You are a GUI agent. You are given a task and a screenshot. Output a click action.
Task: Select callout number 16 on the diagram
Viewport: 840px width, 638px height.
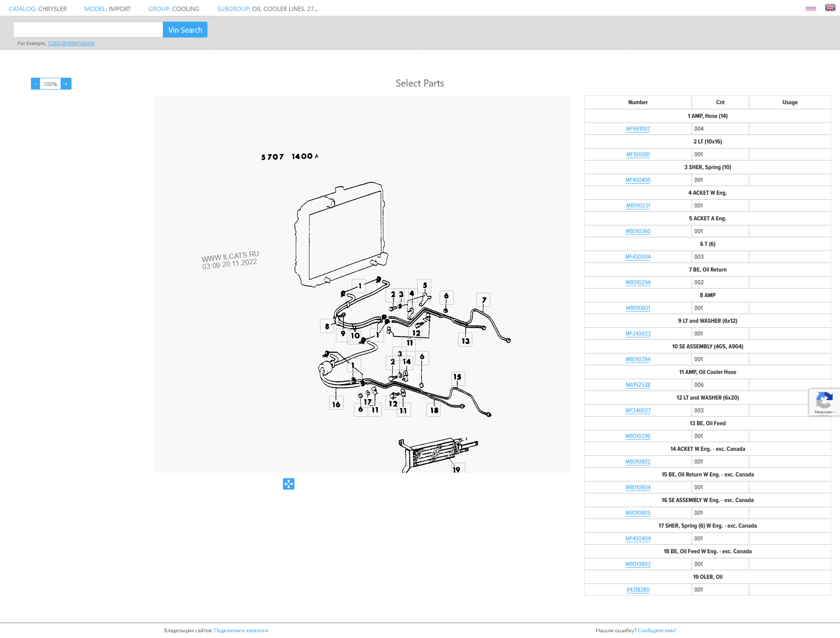[x=336, y=404]
